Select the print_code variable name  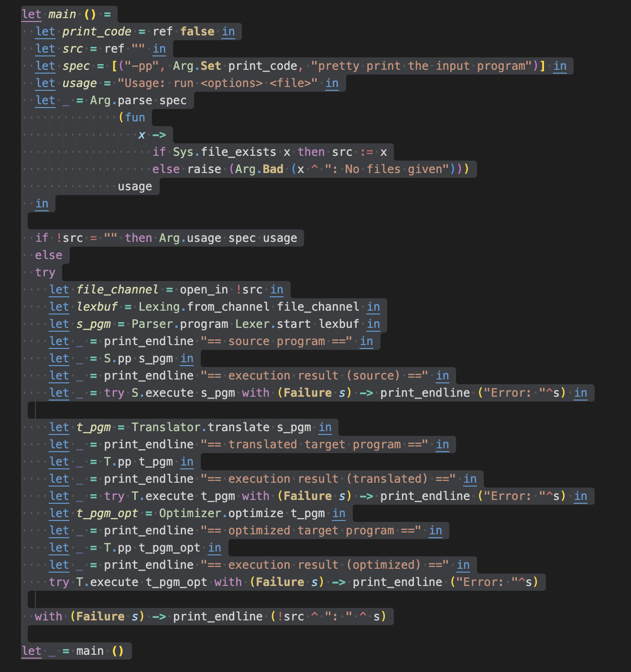(96, 32)
